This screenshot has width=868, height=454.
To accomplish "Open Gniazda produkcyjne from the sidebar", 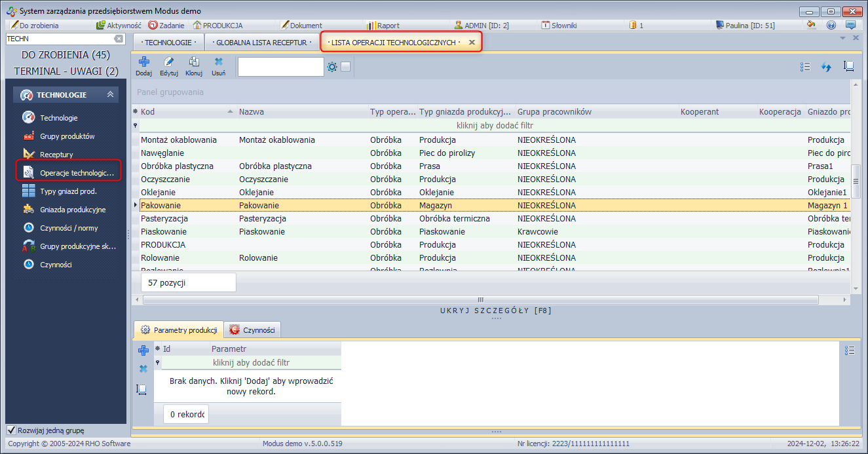I will 72,210.
